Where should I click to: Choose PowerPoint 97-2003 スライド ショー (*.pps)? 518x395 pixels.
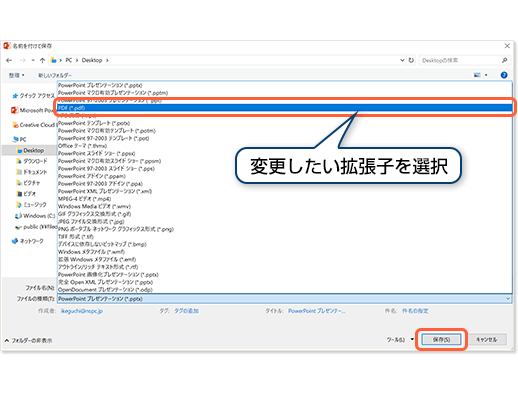click(x=285, y=169)
